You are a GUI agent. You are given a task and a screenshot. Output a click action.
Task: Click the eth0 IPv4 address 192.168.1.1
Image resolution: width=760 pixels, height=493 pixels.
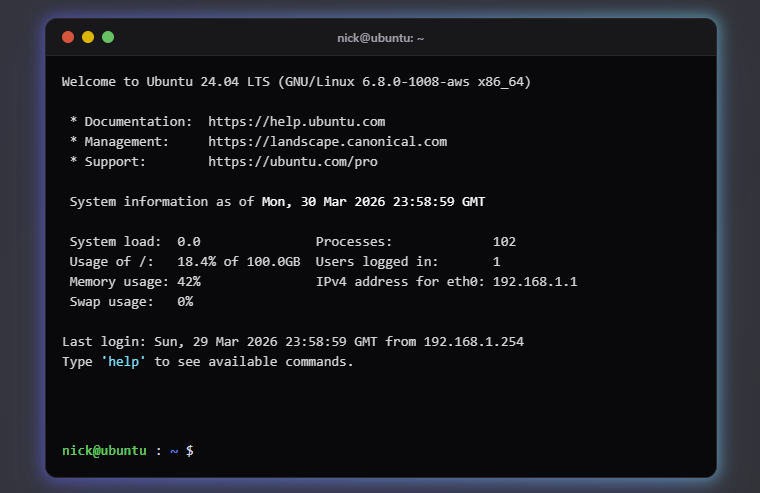click(535, 282)
